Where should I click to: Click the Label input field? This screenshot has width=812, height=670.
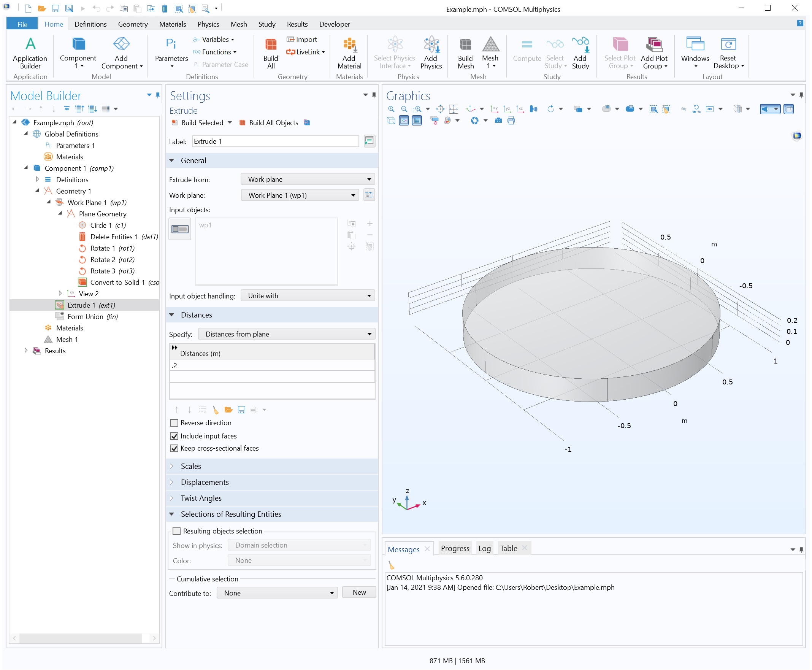point(275,141)
